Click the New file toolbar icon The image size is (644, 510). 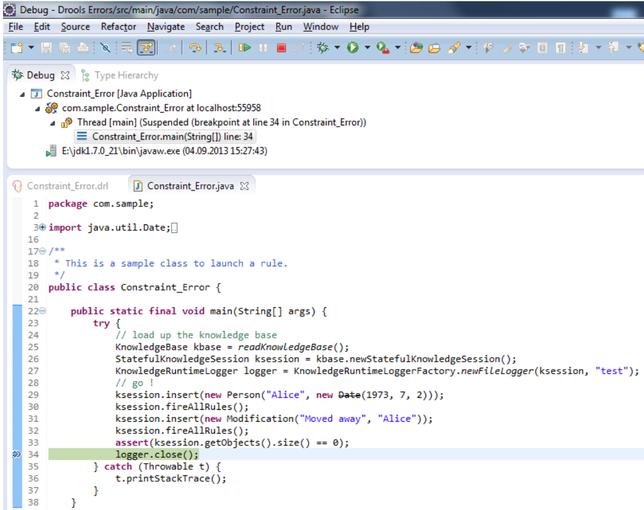16,47
